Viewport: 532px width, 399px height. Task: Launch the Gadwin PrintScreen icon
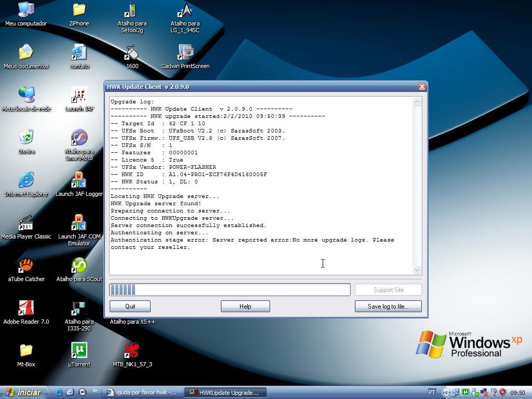click(185, 57)
